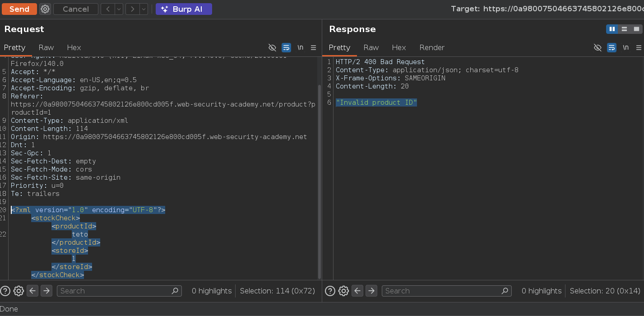
Task: Go to previous search match in Request
Action: pos(32,291)
